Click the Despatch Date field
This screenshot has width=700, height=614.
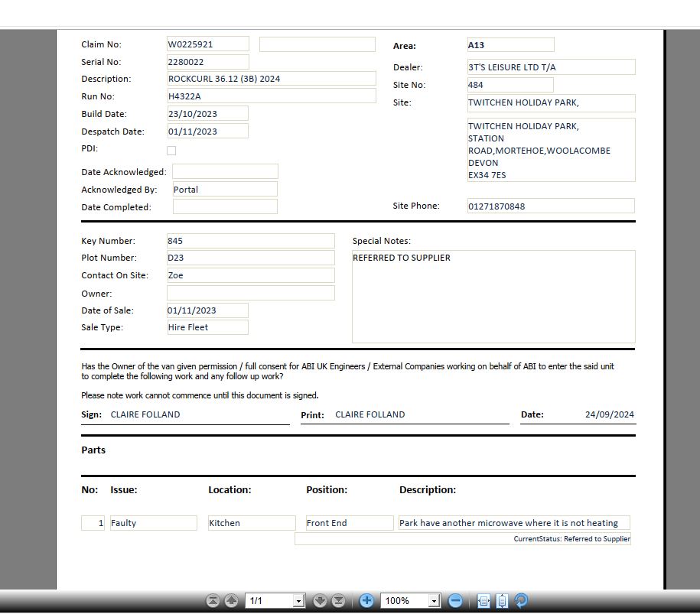click(207, 132)
